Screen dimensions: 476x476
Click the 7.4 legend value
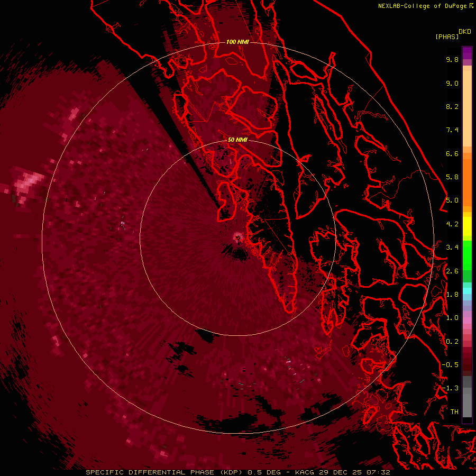coord(452,130)
